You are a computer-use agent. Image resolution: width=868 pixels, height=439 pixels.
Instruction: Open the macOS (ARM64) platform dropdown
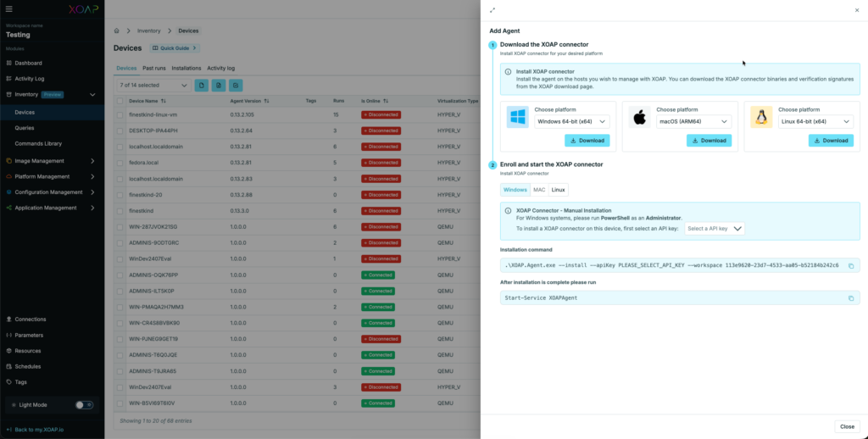coord(695,121)
